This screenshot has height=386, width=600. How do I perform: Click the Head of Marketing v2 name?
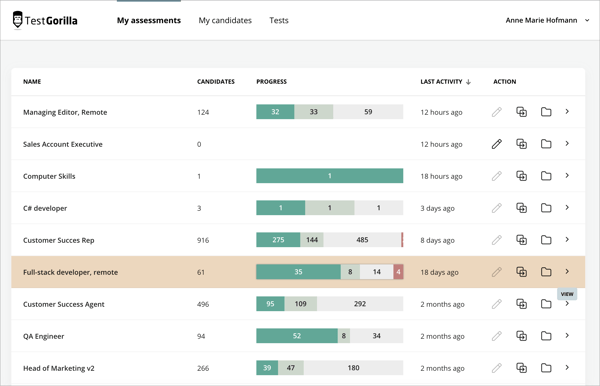coord(59,368)
